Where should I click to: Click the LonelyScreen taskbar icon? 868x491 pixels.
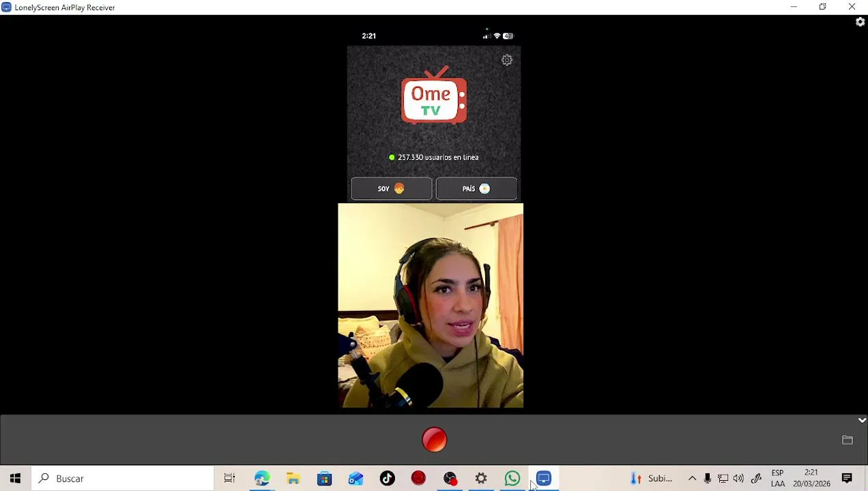click(544, 479)
